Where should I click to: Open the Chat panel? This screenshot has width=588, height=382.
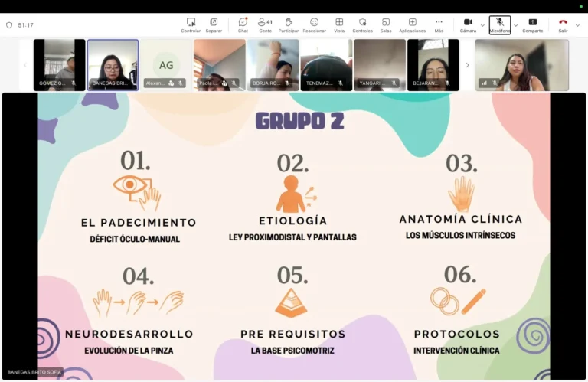click(x=243, y=24)
